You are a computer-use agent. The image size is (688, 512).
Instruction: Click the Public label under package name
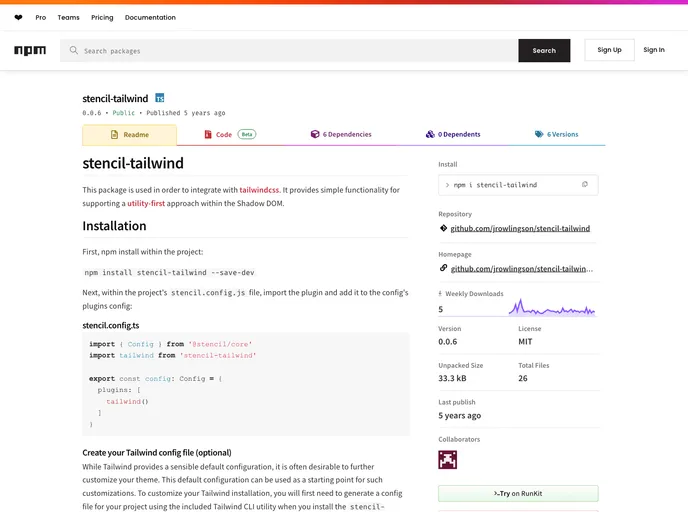pyautogui.click(x=123, y=113)
